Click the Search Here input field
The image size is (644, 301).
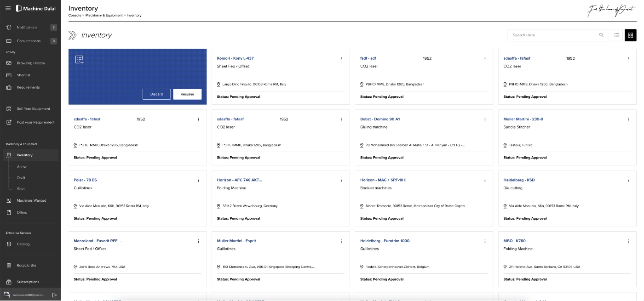pyautogui.click(x=558, y=35)
